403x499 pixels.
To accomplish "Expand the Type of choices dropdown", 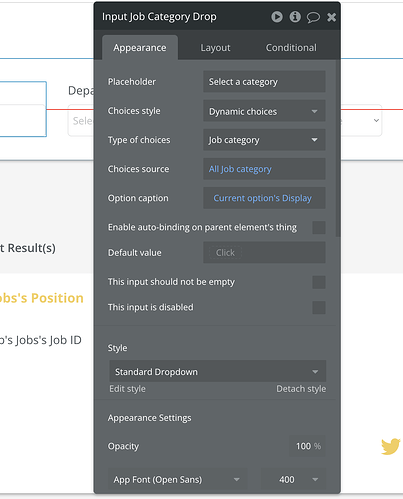I will tap(264, 140).
